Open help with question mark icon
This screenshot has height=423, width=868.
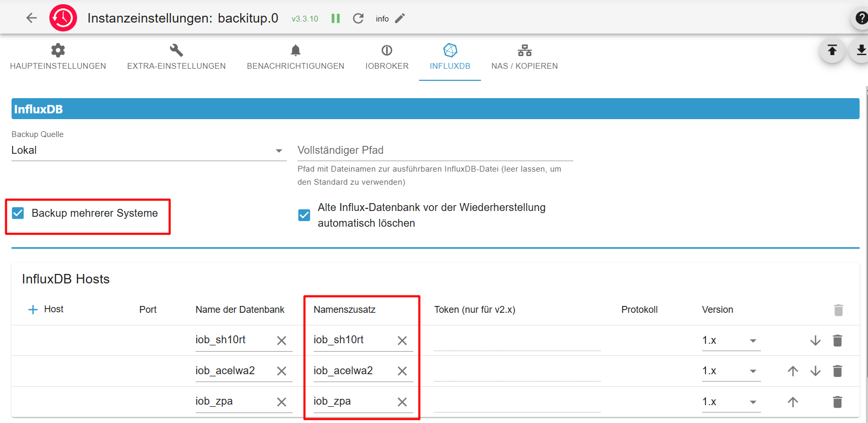click(x=862, y=18)
